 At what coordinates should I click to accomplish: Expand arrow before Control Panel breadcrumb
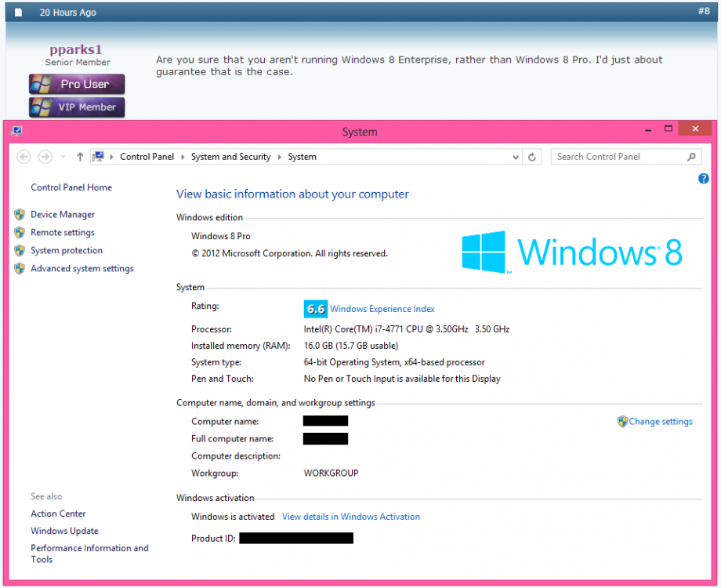[x=111, y=158]
